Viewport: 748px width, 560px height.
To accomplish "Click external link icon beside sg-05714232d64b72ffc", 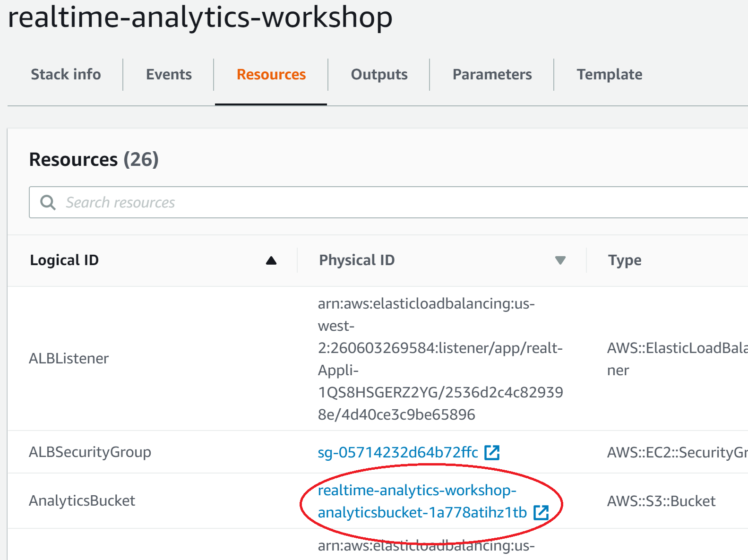I will [x=492, y=452].
